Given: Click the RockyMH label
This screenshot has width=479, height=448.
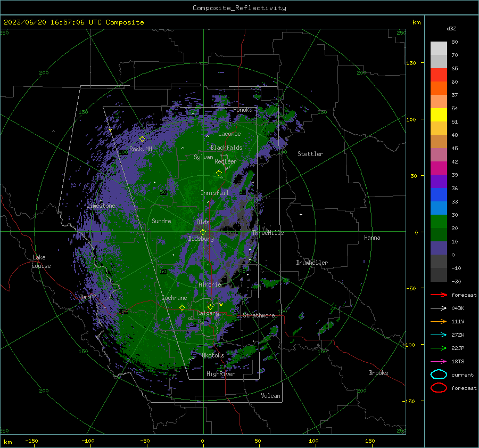Looking at the screenshot, I should [x=141, y=149].
